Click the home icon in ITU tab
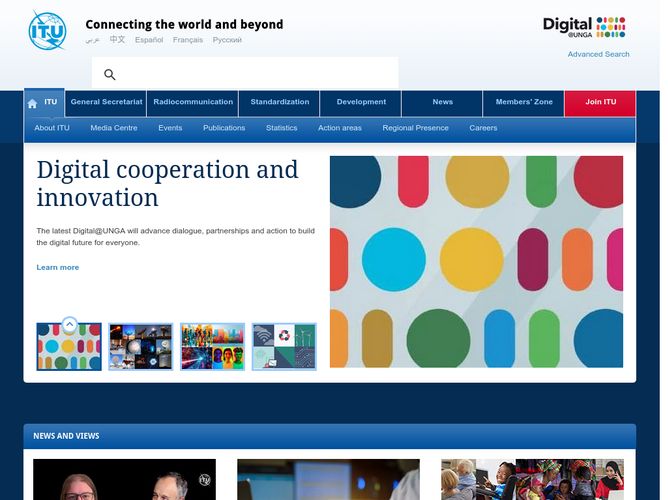The width and height of the screenshot is (668, 500). [x=32, y=103]
